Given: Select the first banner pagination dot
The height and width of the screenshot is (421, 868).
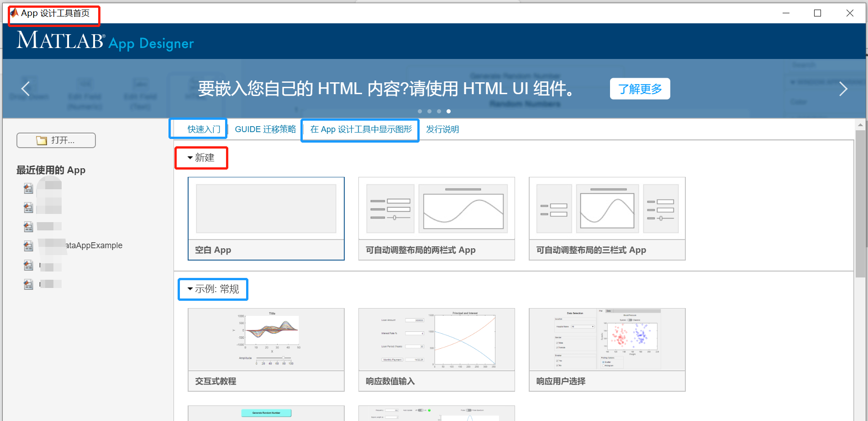Looking at the screenshot, I should point(420,111).
